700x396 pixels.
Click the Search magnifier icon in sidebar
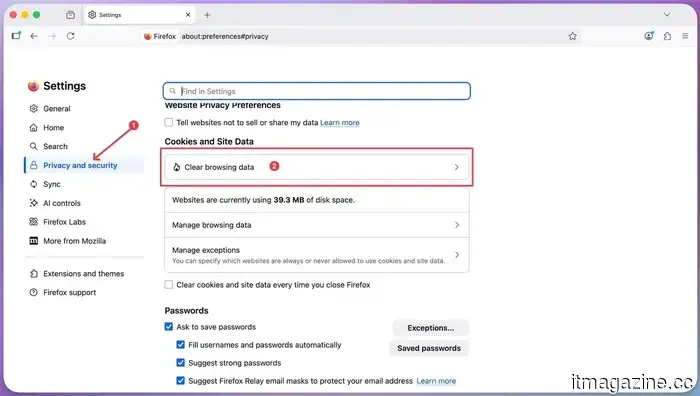[33, 146]
